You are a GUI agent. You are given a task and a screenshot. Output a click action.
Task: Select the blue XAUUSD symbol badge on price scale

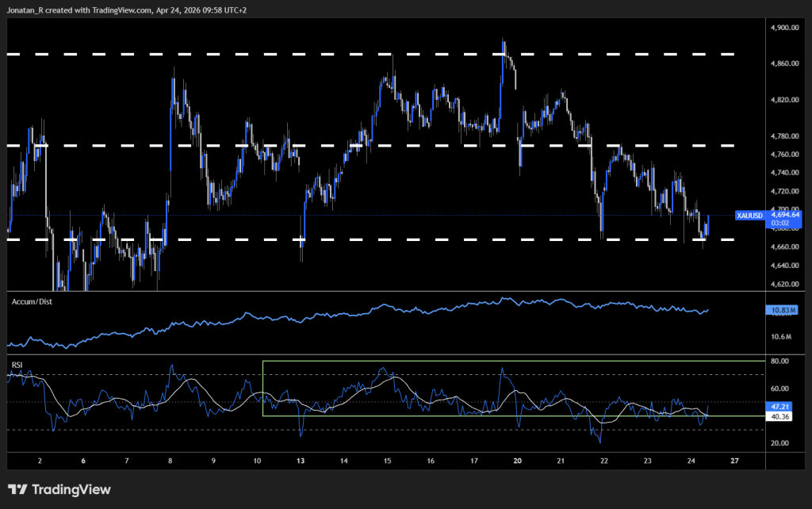point(749,215)
